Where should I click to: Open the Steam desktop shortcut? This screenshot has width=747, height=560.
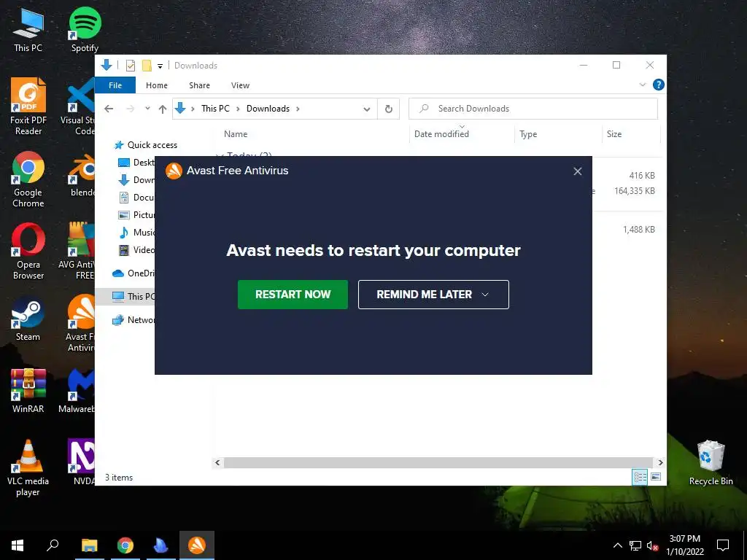tap(28, 319)
